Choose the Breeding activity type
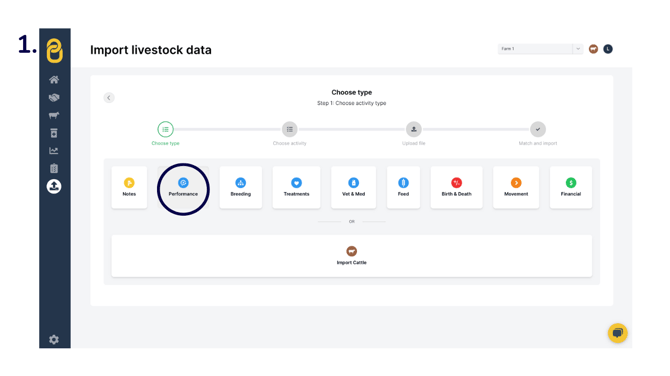670x376 pixels. click(241, 187)
